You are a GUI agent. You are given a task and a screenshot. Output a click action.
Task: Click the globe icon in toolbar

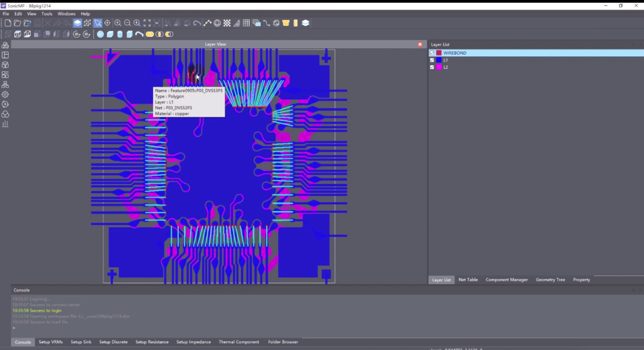click(217, 23)
